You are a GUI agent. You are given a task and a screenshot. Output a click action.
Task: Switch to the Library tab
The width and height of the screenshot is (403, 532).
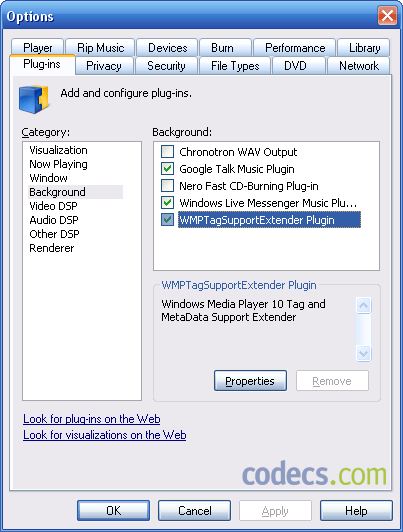[364, 48]
